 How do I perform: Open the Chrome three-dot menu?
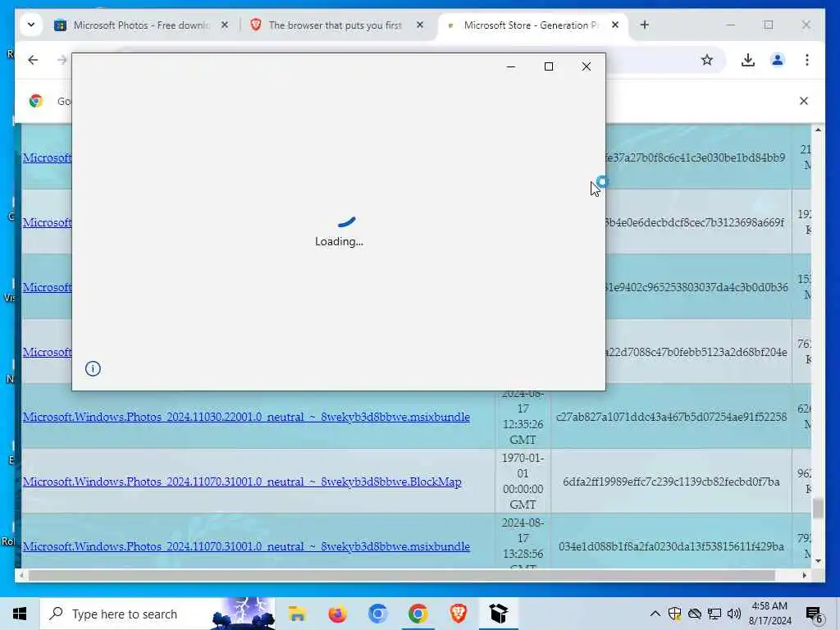807,60
